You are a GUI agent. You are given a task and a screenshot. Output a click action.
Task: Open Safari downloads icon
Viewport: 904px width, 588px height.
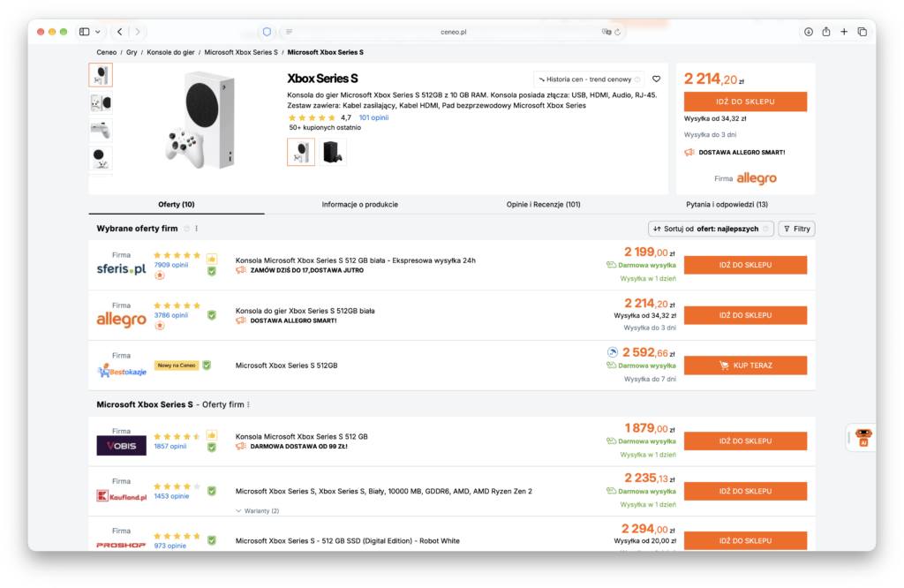pyautogui.click(x=809, y=32)
